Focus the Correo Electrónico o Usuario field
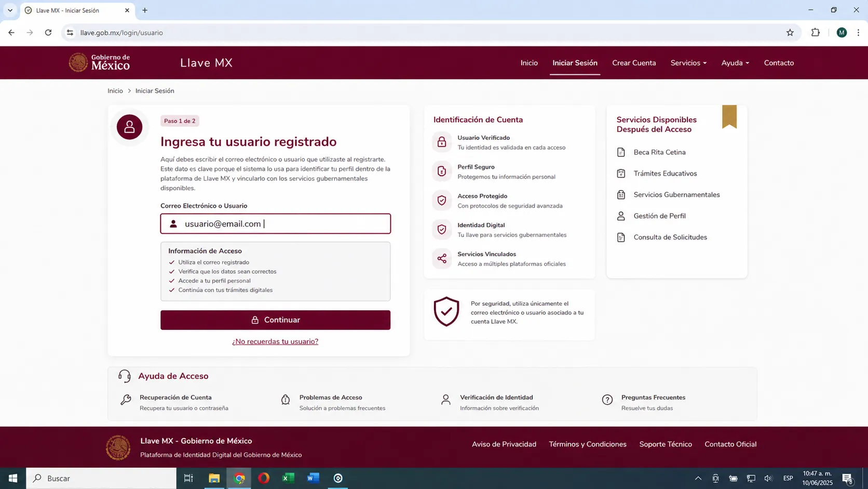The image size is (868, 489). coord(275,224)
